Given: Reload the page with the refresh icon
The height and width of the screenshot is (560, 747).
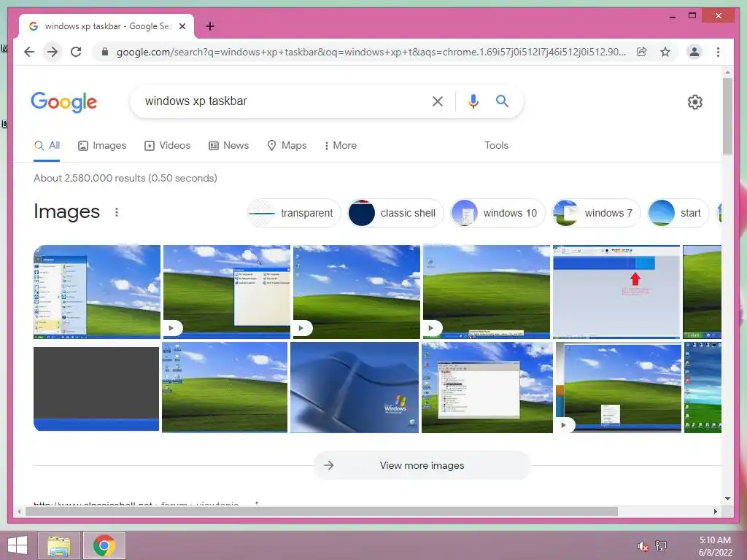Looking at the screenshot, I should point(76,52).
